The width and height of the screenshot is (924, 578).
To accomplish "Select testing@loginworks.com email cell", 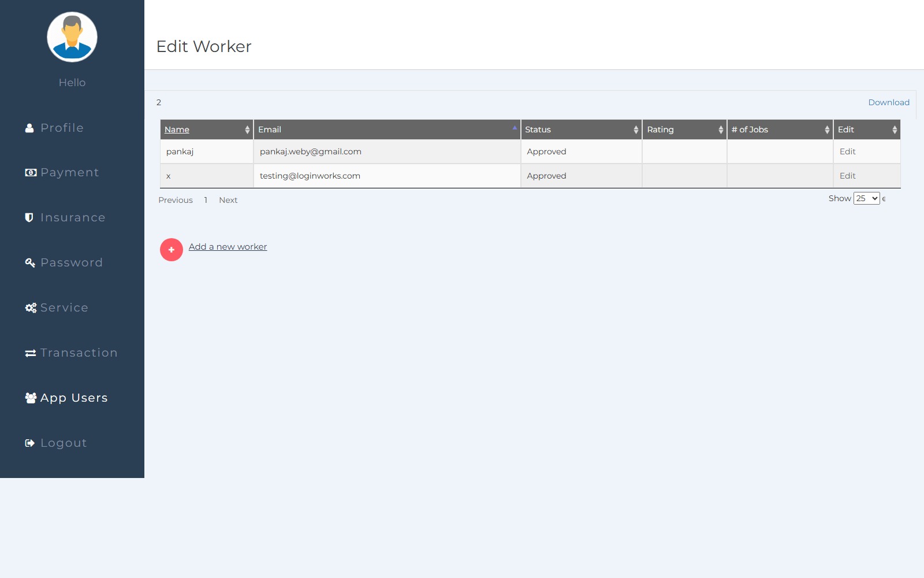I will point(387,176).
